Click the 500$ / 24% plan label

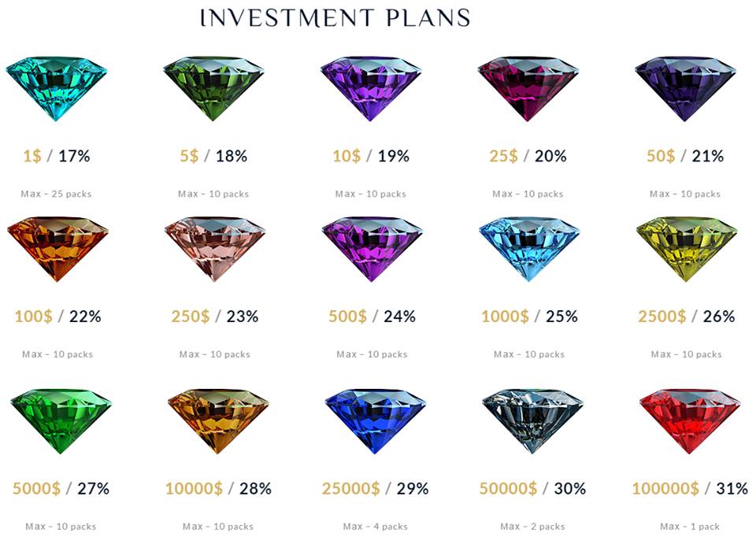pyautogui.click(x=372, y=316)
